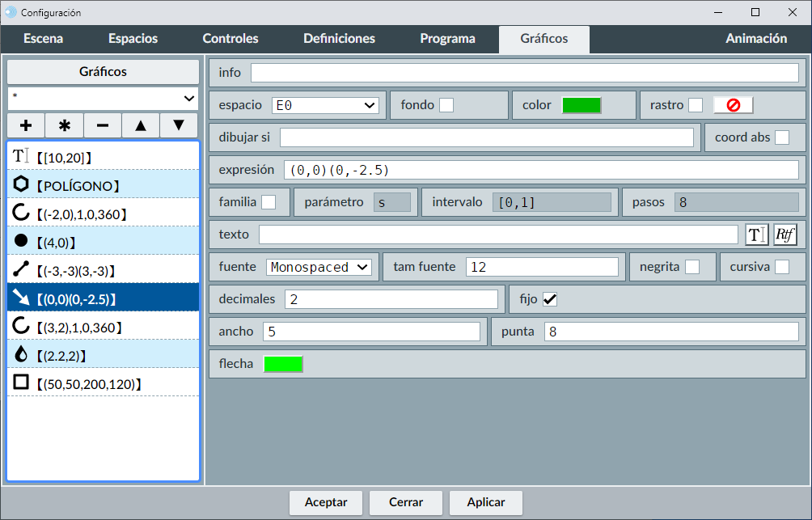812x520 pixels.
Task: Open the espacio E0 dropdown
Action: tap(325, 105)
